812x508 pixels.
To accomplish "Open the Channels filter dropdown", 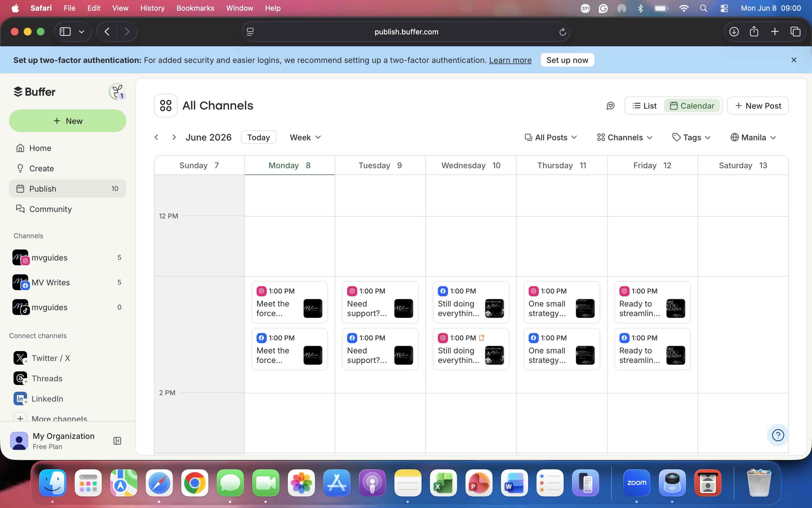I will 625,137.
